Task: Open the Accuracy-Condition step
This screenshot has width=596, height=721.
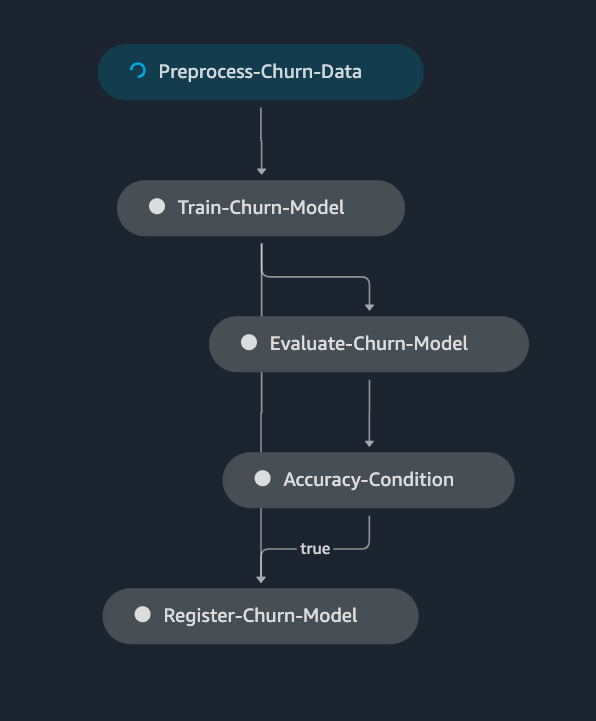Action: [368, 480]
